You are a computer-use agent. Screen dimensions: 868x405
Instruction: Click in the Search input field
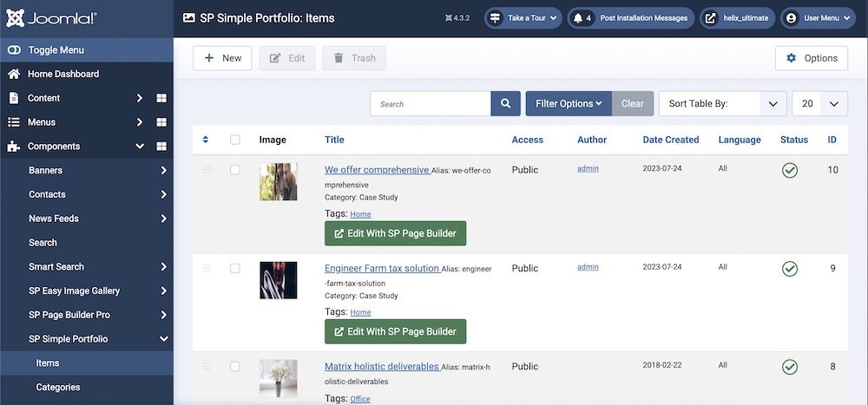(431, 104)
